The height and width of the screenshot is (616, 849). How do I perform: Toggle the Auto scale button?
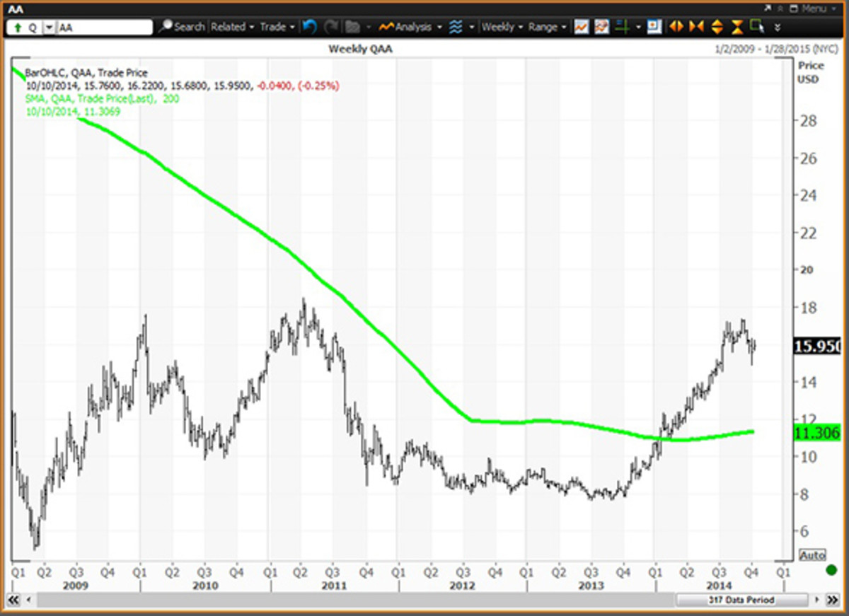[x=812, y=556]
